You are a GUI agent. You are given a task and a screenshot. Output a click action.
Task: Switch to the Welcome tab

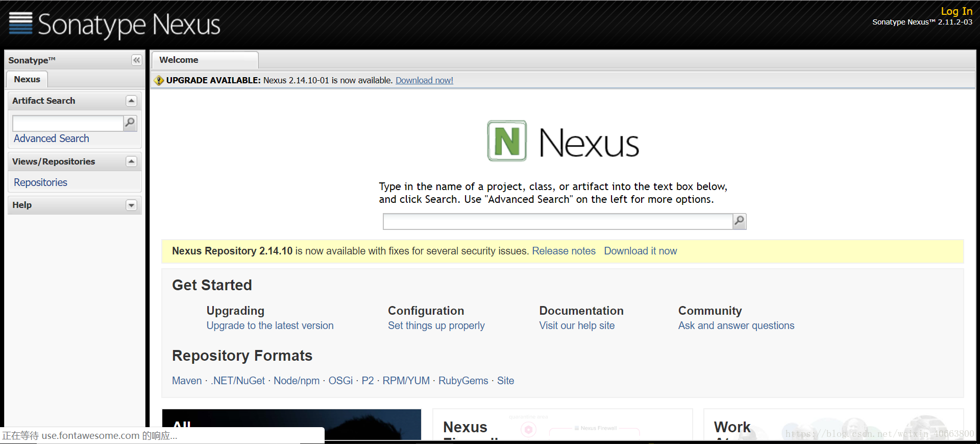[205, 60]
